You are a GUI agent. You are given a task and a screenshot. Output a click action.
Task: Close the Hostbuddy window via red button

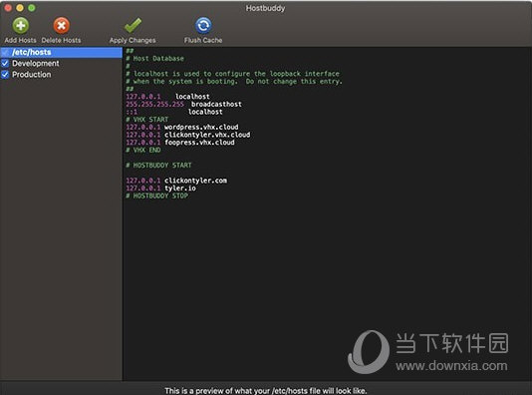[x=8, y=8]
